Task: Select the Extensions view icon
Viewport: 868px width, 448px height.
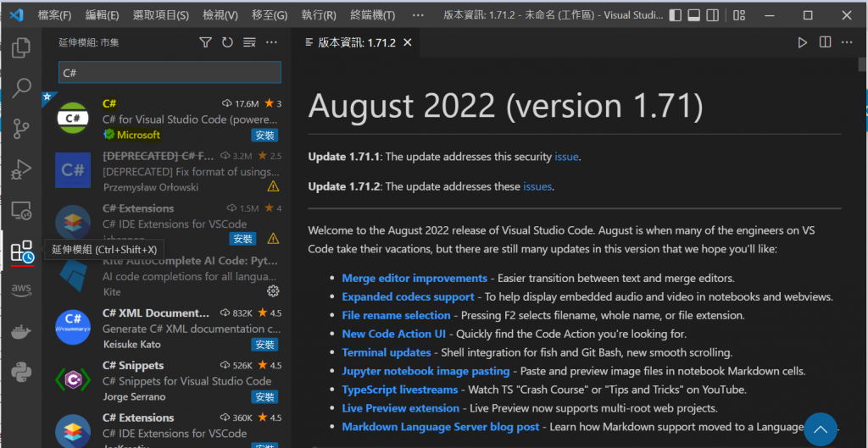Action: point(22,252)
